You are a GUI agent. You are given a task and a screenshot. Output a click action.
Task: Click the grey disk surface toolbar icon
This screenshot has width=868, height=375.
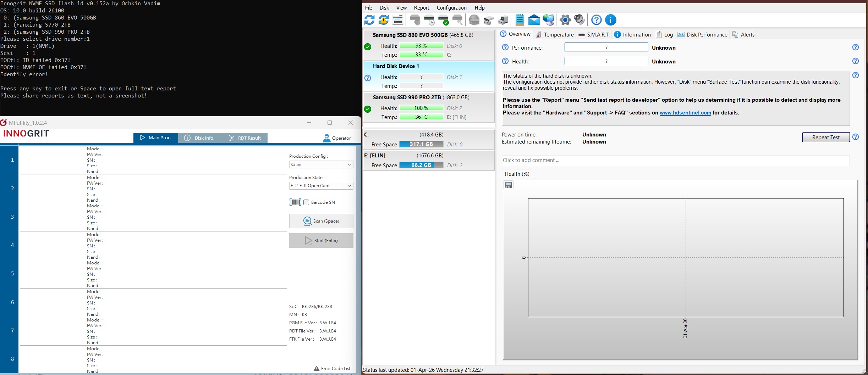tap(474, 20)
